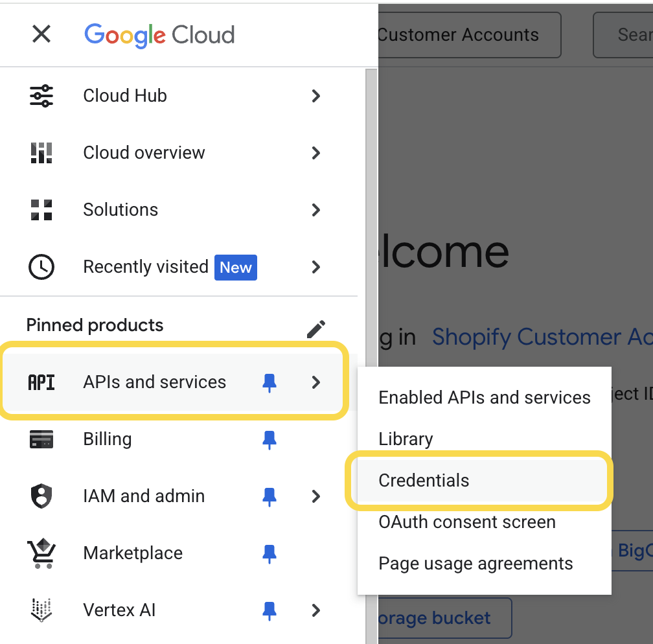Open Page usage agreements
This screenshot has width=653, height=644.
(485, 563)
